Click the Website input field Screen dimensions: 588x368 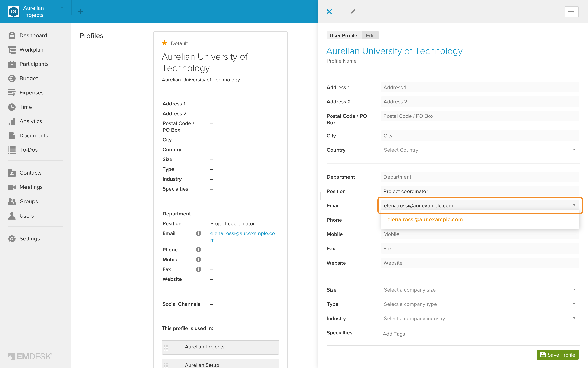pyautogui.click(x=480, y=263)
